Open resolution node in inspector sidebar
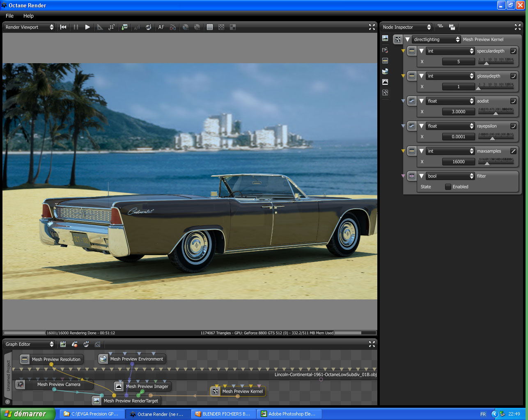 385,61
